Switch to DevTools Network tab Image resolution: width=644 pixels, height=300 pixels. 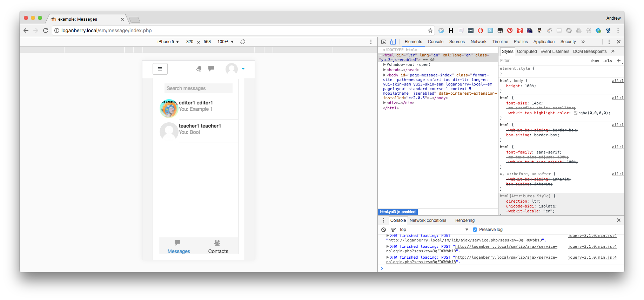478,42
